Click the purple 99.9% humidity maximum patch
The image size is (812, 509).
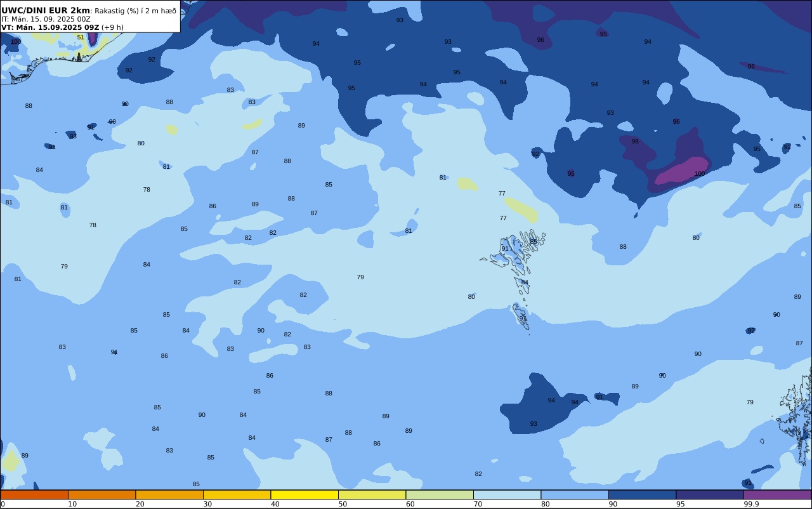pos(681,170)
